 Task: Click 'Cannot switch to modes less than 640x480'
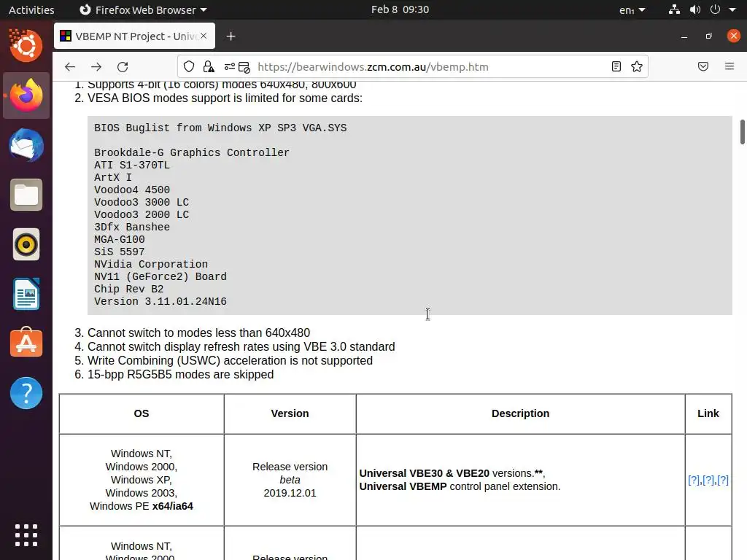198,332
